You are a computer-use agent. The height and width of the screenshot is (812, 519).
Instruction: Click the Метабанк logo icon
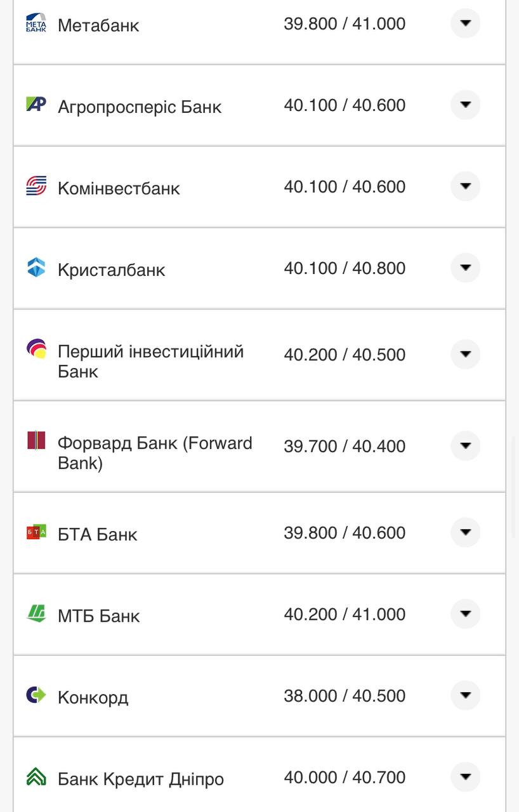click(36, 23)
